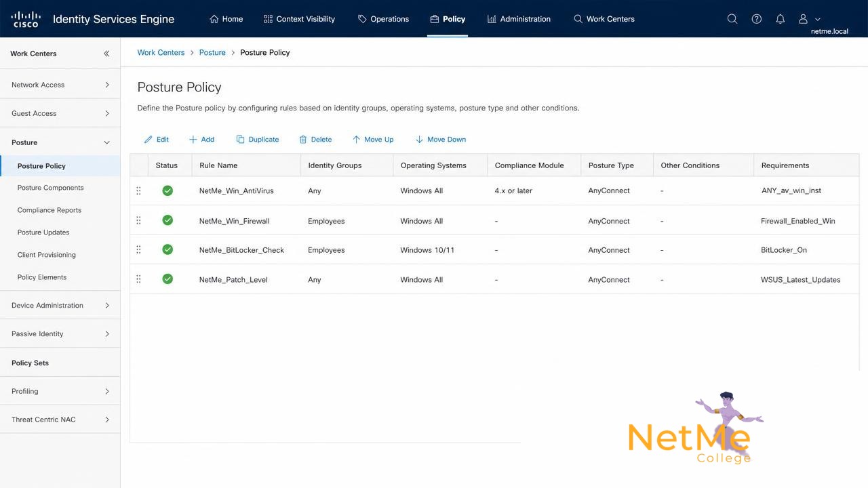Open the user account icon
This screenshot has width=868, height=488.
(804, 19)
